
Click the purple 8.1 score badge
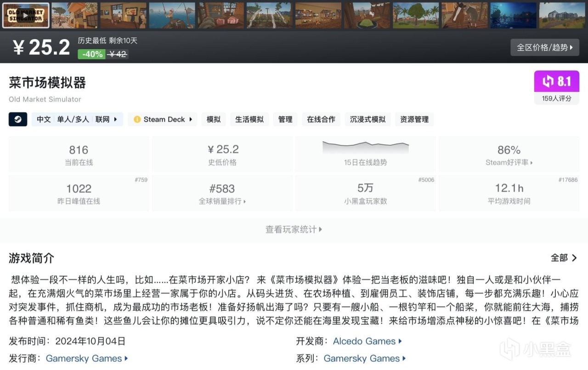point(556,81)
